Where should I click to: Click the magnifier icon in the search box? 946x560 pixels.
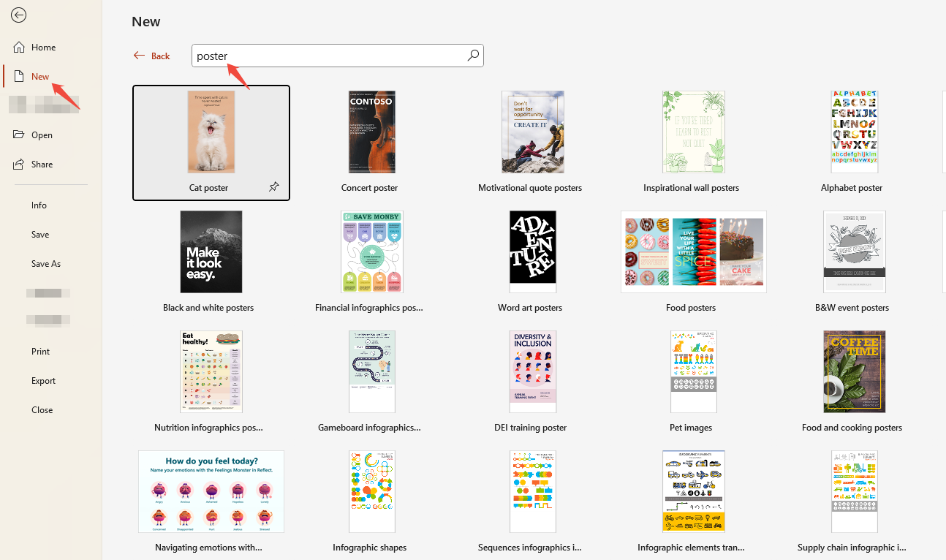[x=472, y=55]
